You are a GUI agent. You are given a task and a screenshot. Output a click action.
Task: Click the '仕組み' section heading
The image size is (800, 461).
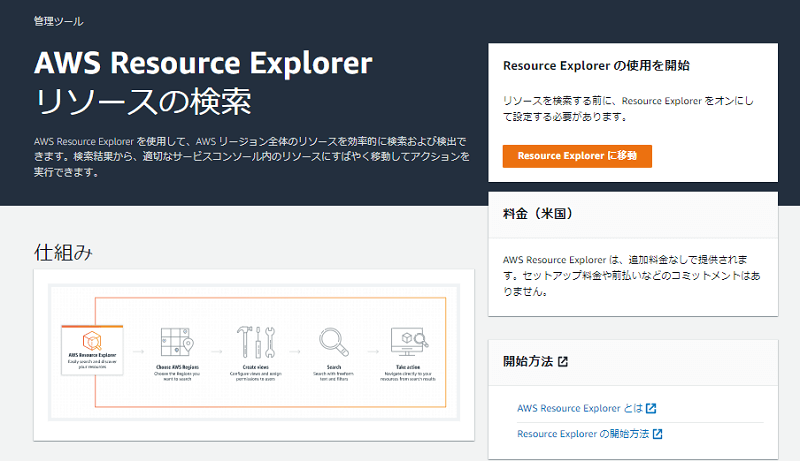point(63,252)
